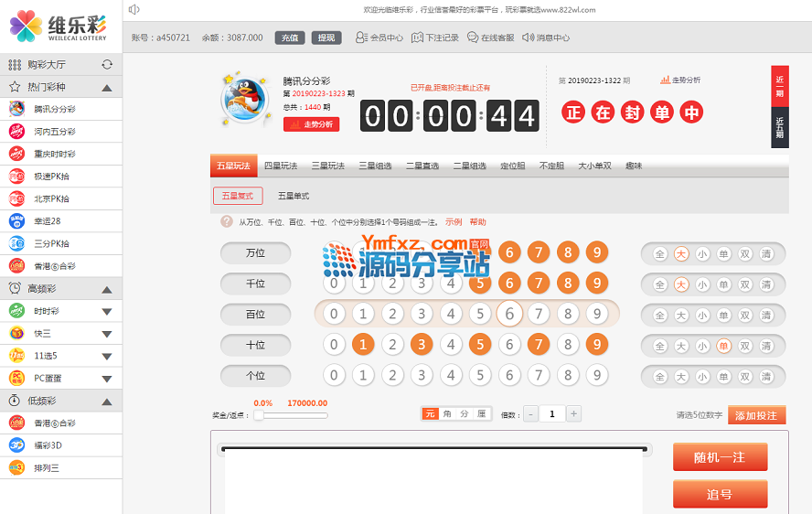Click the question mark help icon

pos(226,221)
